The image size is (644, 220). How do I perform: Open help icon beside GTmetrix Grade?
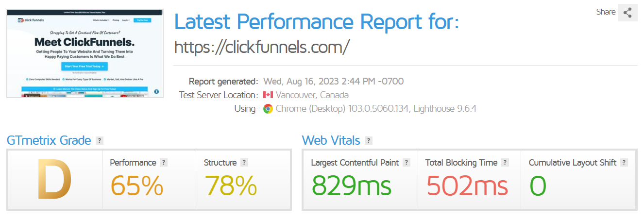point(100,141)
